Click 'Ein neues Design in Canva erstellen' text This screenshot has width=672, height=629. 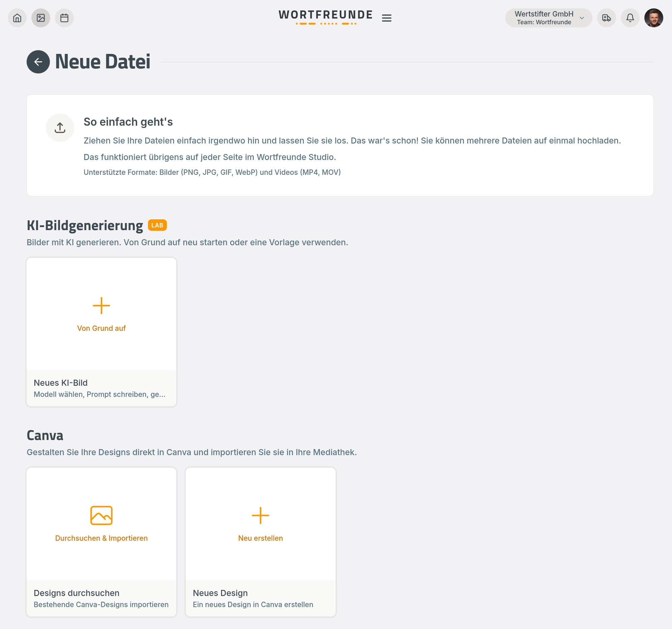coord(253,605)
